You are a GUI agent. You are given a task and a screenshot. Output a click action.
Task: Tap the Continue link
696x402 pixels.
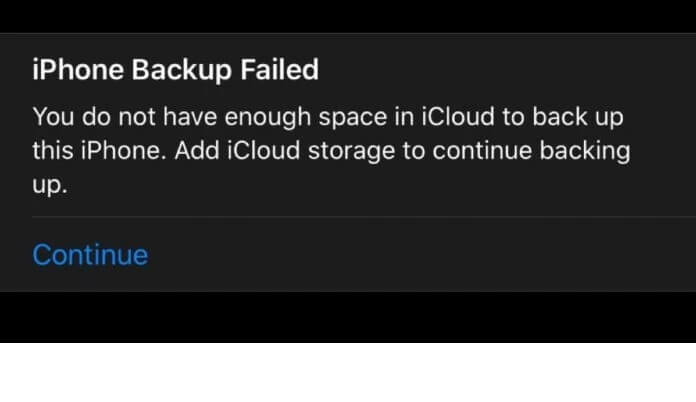pyautogui.click(x=90, y=255)
